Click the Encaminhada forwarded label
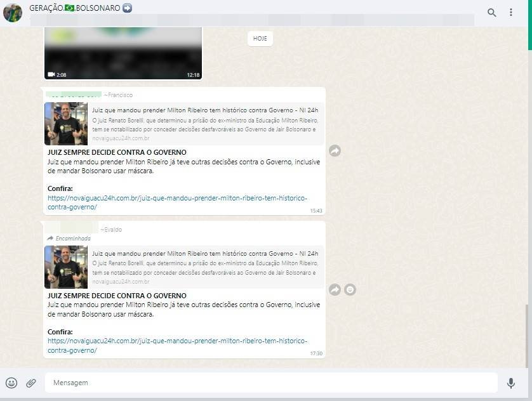 69,239
